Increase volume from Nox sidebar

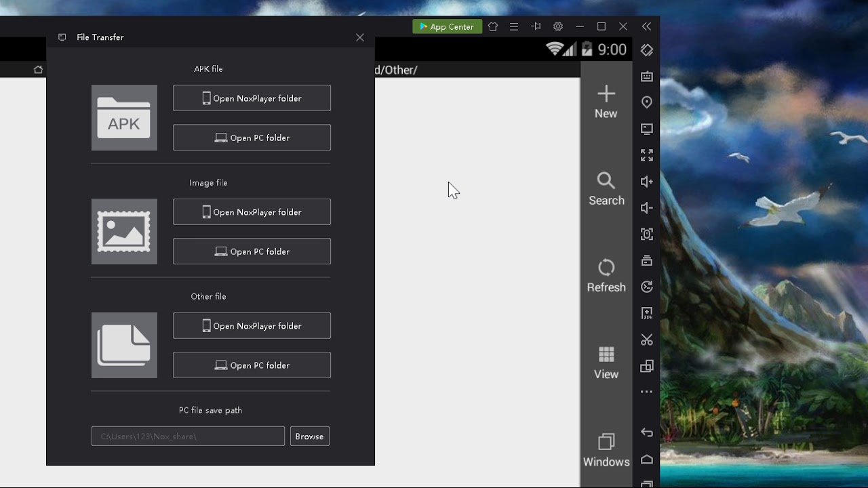pyautogui.click(x=647, y=182)
